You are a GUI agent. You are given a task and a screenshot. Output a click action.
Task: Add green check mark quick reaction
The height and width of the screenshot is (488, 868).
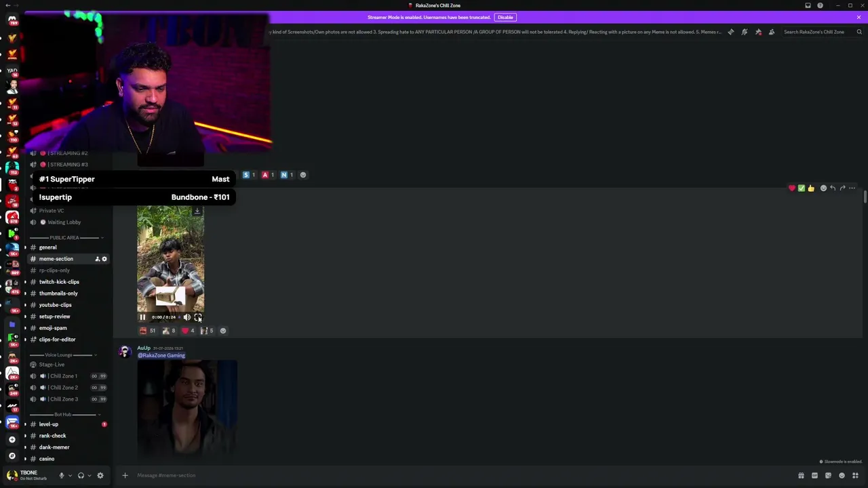tap(801, 188)
